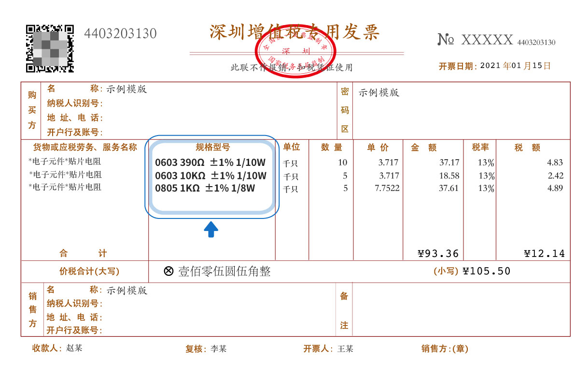
Task: Click the total tax ¥12.14
Action: pos(544,254)
